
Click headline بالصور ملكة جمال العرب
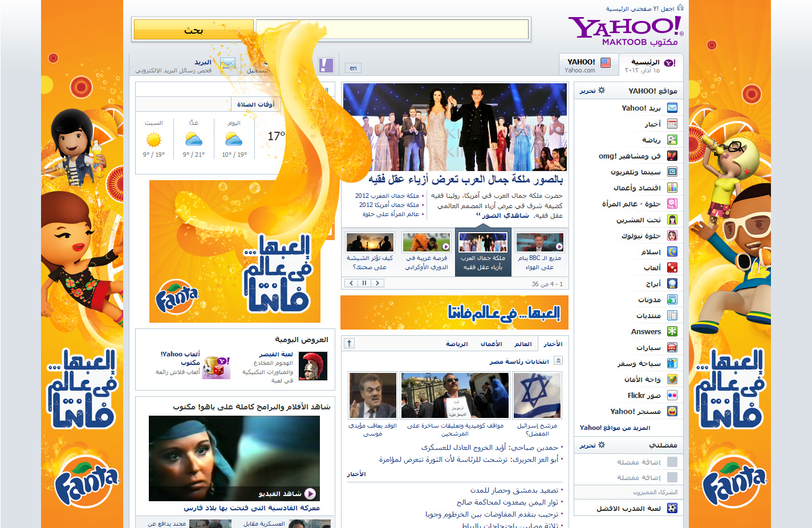465,180
